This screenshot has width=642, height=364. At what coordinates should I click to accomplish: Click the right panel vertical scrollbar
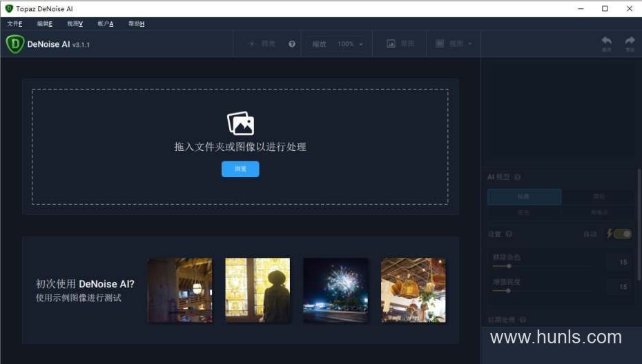click(x=639, y=225)
